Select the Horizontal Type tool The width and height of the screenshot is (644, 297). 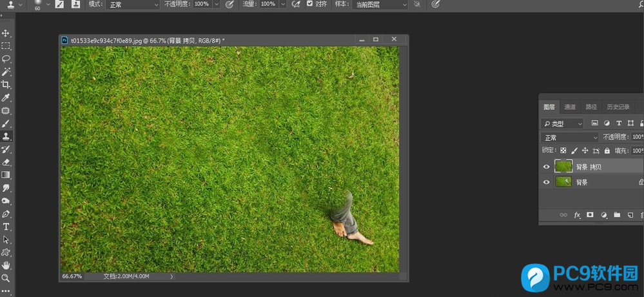pyautogui.click(x=6, y=227)
